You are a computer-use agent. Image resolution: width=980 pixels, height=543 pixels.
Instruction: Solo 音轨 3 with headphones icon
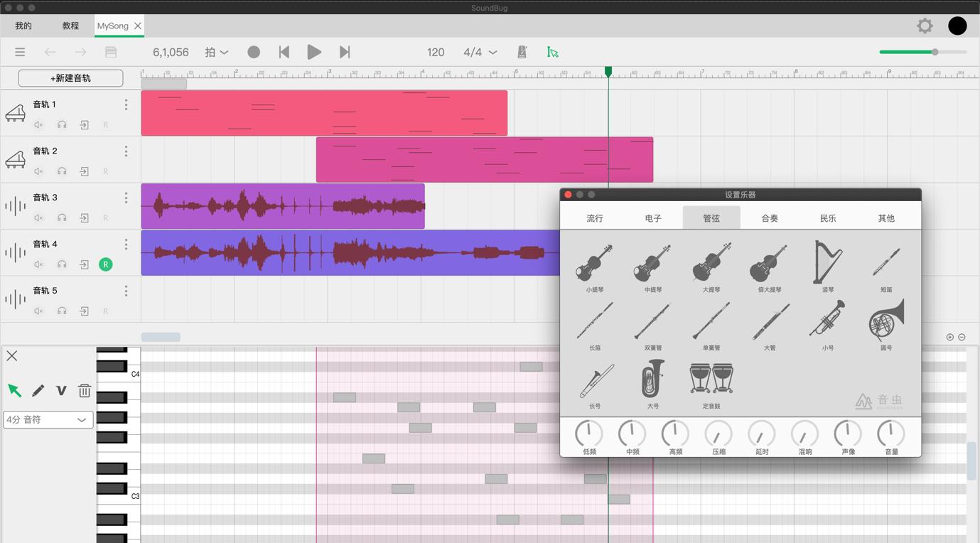pos(62,218)
